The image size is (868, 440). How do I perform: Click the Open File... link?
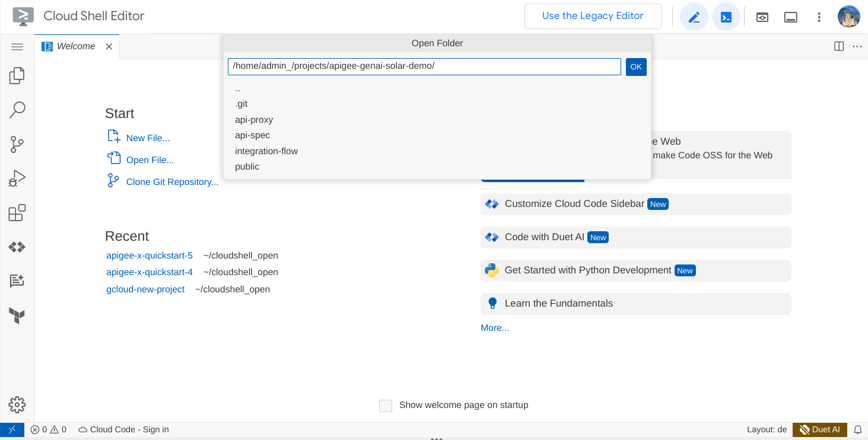tap(150, 160)
